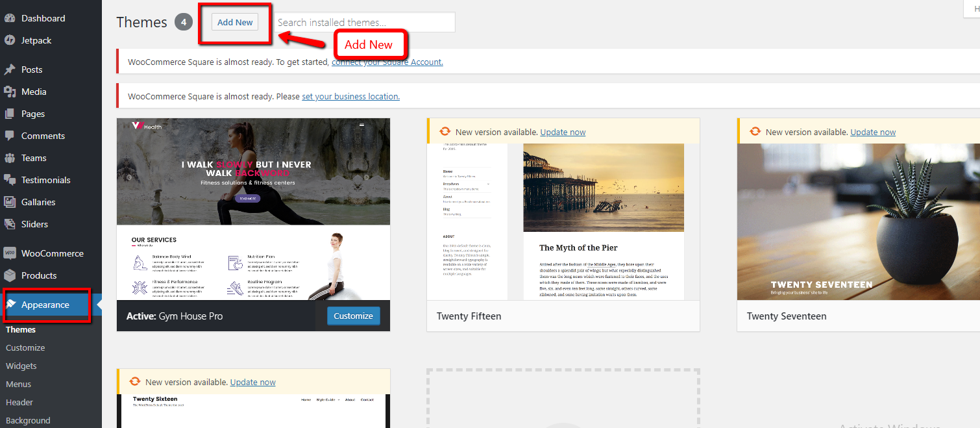
Task: Open the Twenty Seventeen plant thumbnail
Action: [x=859, y=221]
